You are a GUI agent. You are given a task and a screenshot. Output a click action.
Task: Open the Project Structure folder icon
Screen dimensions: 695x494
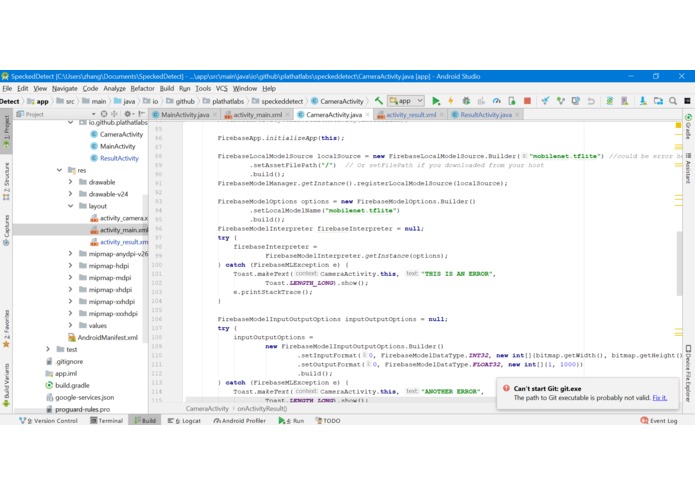point(658,101)
